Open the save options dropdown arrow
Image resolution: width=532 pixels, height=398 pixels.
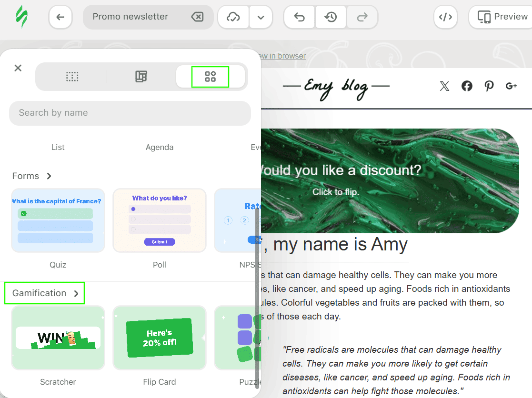point(261,17)
